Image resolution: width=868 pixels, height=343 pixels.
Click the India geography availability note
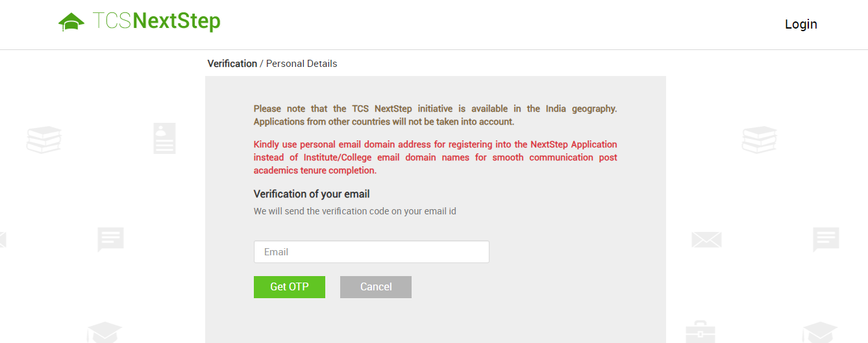coord(435,115)
